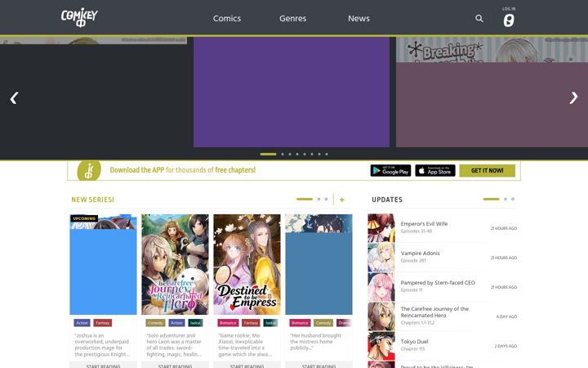
Task: Open the News menu
Action: (359, 18)
